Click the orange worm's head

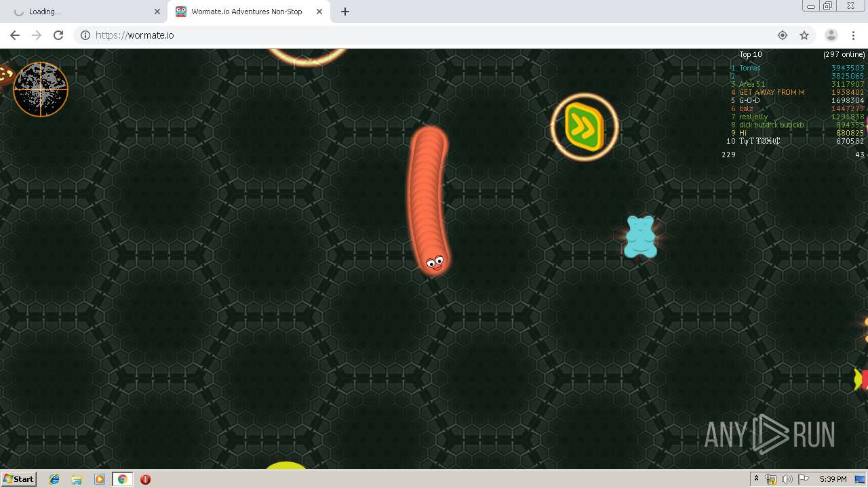(435, 262)
